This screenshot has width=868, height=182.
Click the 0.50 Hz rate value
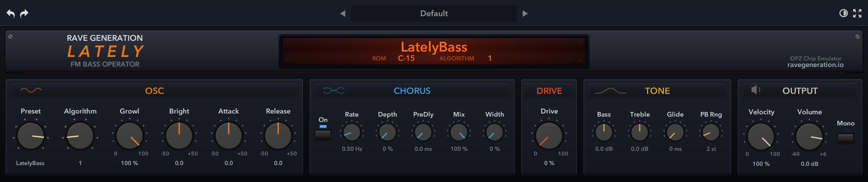pyautogui.click(x=352, y=149)
